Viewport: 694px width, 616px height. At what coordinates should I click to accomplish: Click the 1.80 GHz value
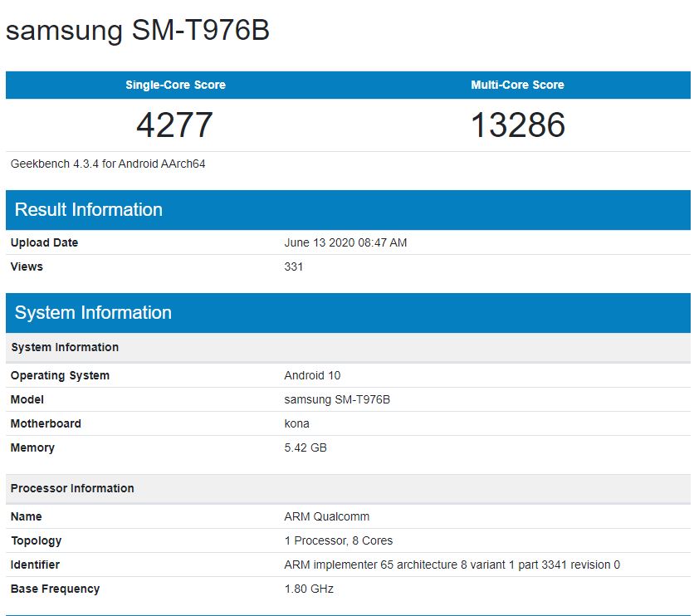(309, 589)
